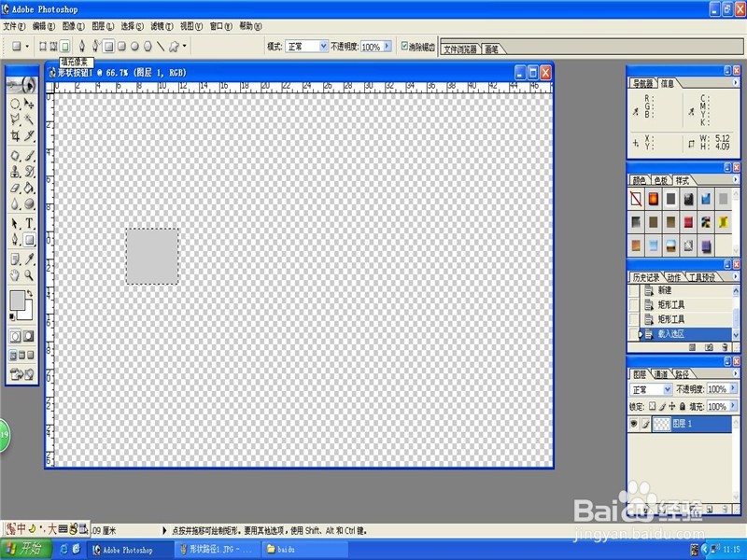Select the Type tool
The width and height of the screenshot is (747, 560).
click(29, 223)
